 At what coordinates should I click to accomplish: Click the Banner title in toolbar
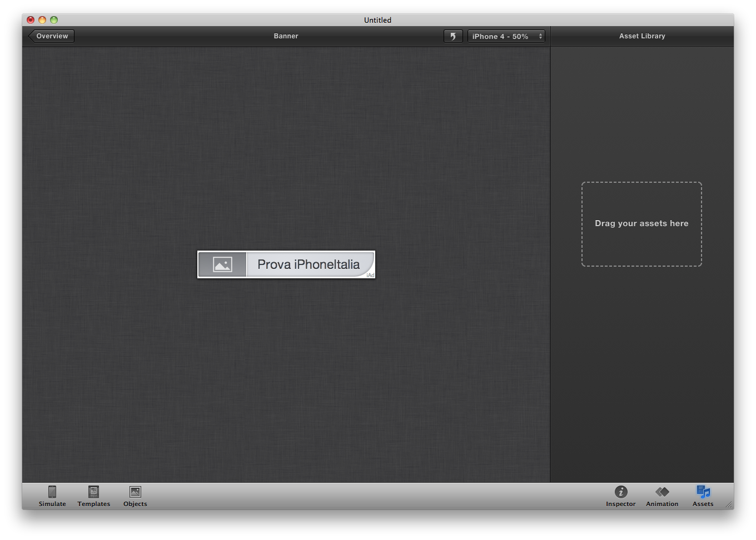(x=286, y=36)
